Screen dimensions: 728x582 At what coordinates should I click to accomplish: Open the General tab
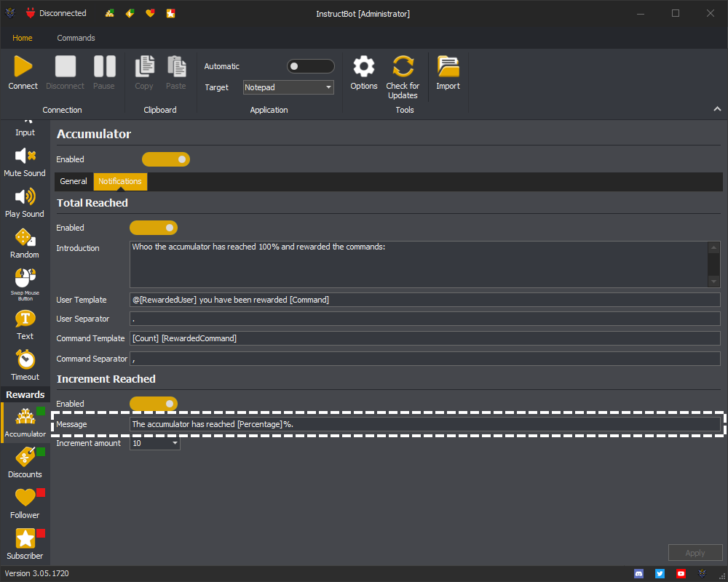(x=74, y=181)
